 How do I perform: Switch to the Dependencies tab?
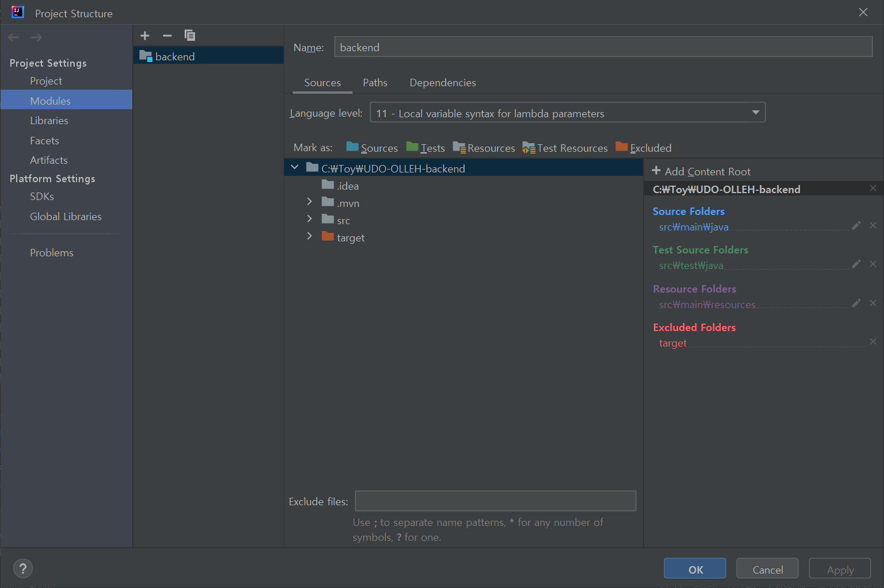[442, 82]
